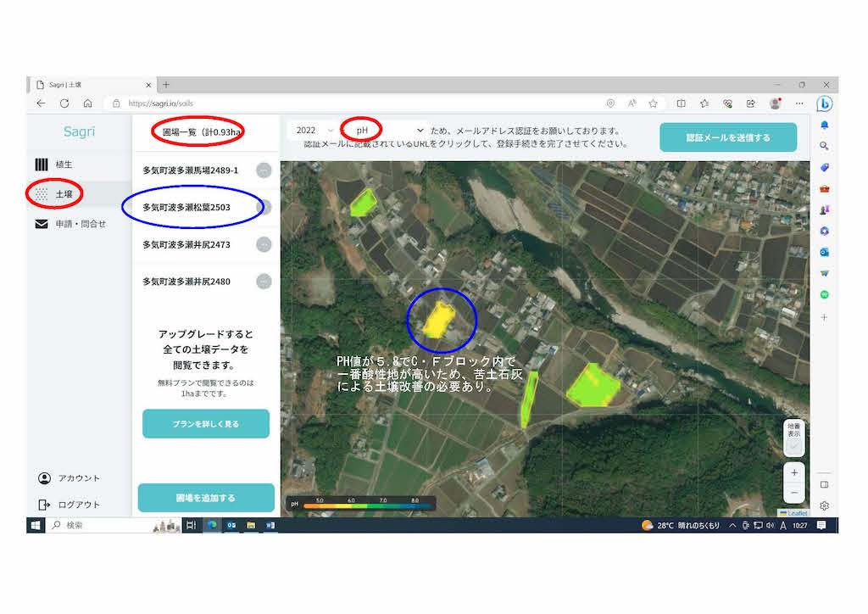Open options for field 波多瀬井尻2480
The image size is (868, 614).
tap(264, 282)
